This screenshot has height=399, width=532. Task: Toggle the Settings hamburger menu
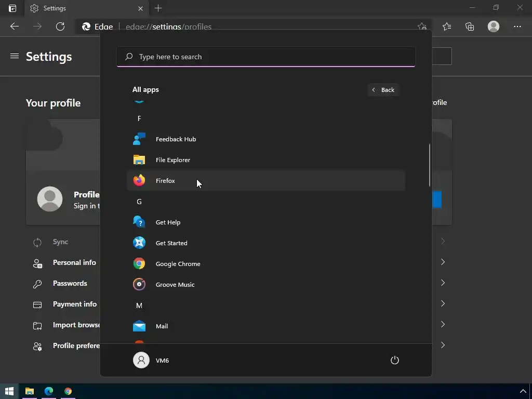[14, 56]
